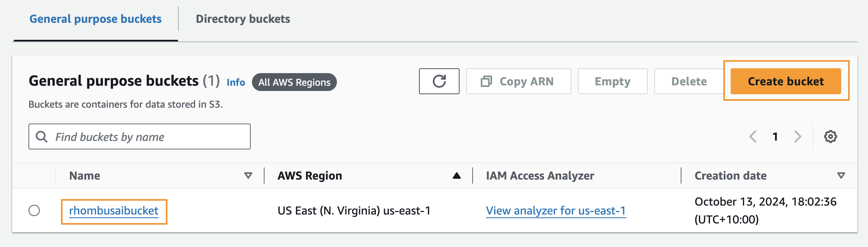Click the Find buckets by name field
The width and height of the screenshot is (868, 247).
pos(139,136)
